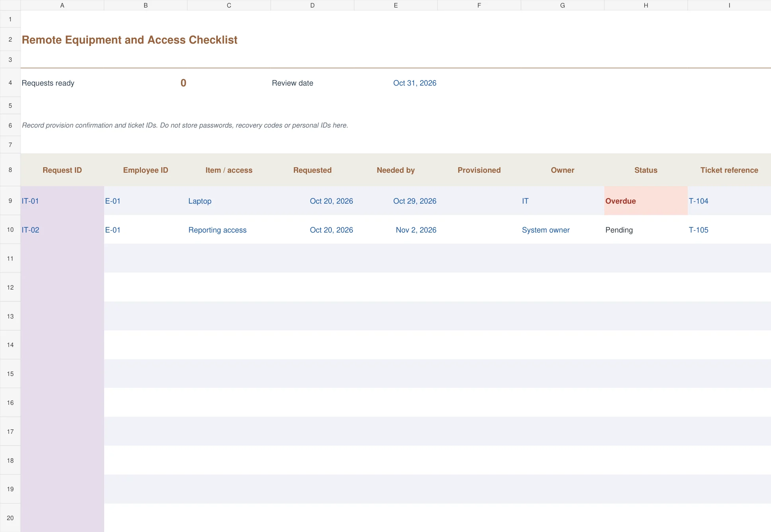This screenshot has height=532, width=771.
Task: Select row 4 header
Action: (10, 83)
